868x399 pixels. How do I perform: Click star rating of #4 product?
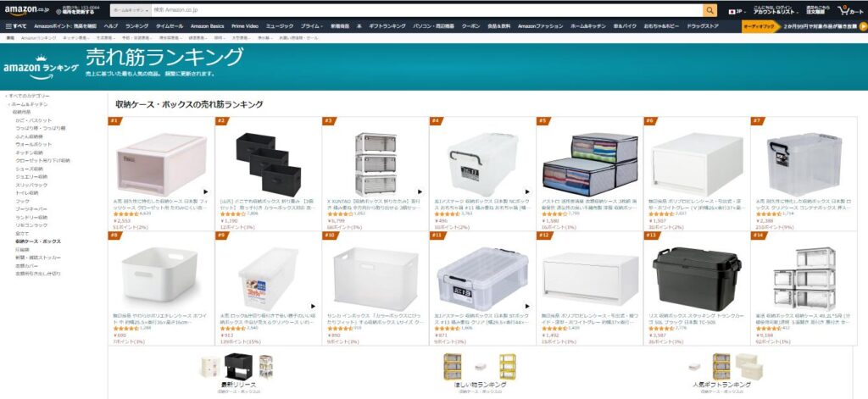448,213
